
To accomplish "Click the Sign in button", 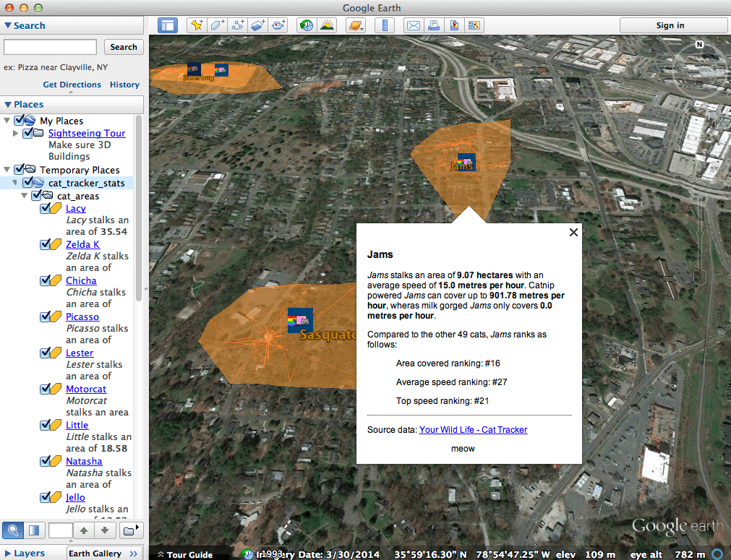I will 672,25.
